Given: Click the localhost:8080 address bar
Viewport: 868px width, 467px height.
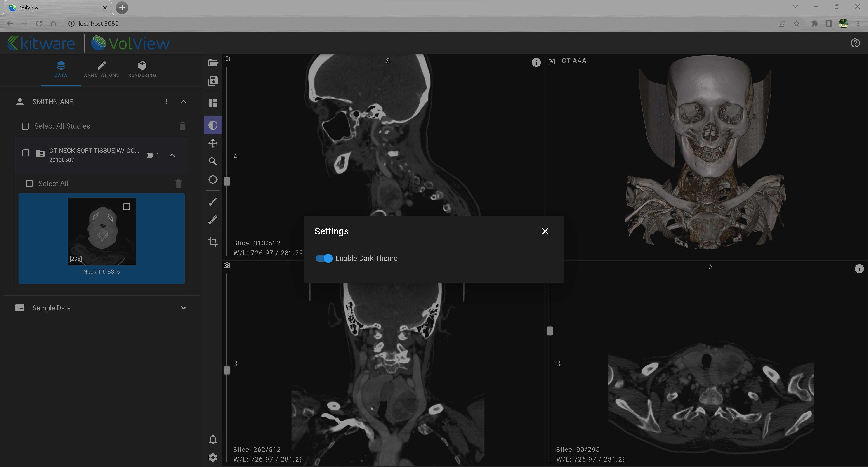Looking at the screenshot, I should tap(418, 24).
